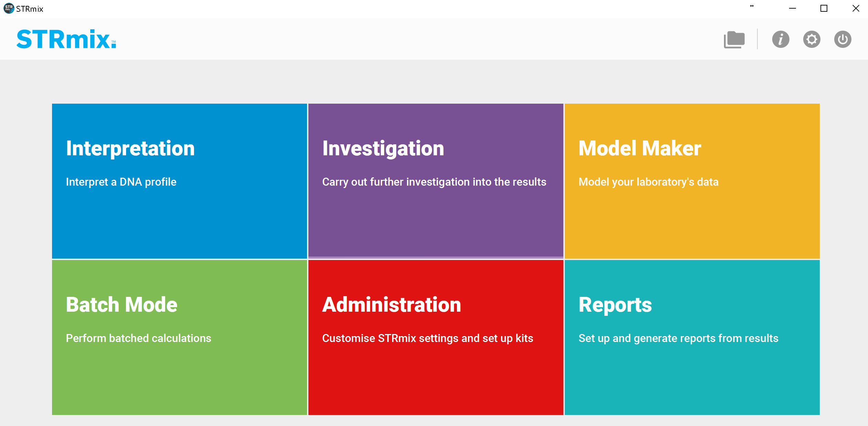This screenshot has width=868, height=426.
Task: Click the information icon in header
Action: (x=780, y=39)
